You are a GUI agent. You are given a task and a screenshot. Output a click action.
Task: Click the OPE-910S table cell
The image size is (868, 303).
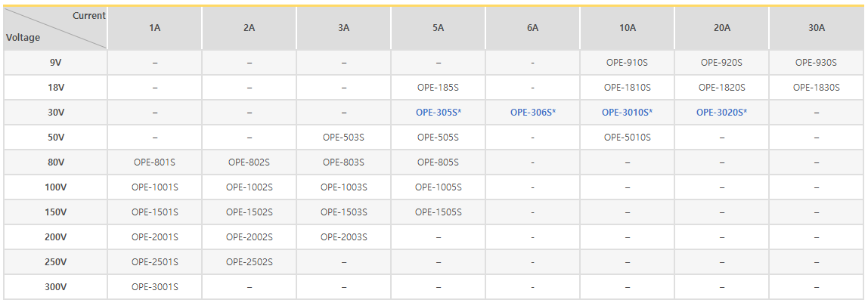coord(627,63)
